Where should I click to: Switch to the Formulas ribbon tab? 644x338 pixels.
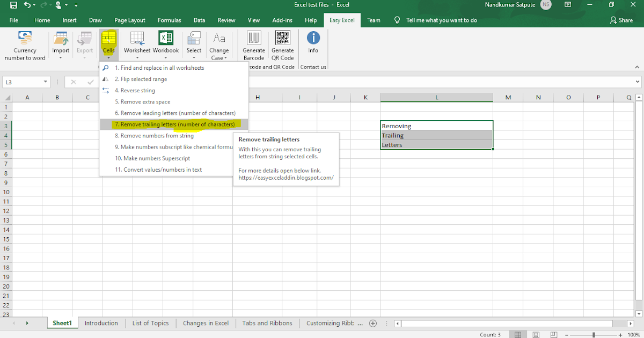coord(169,20)
